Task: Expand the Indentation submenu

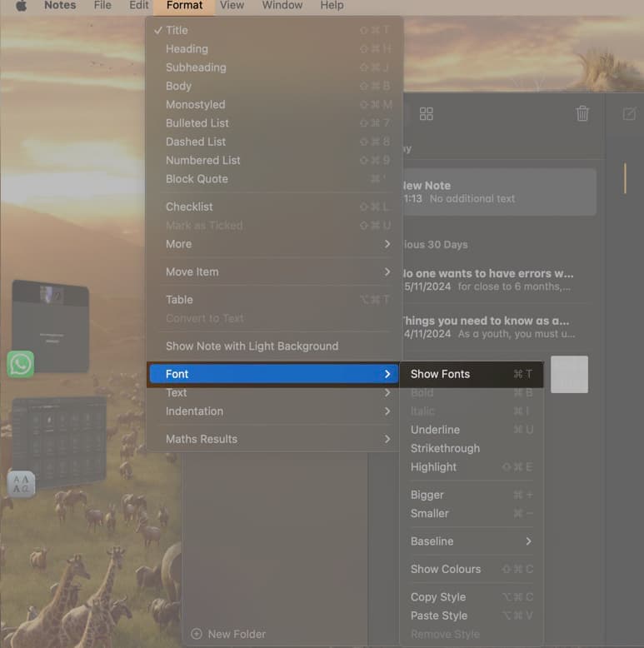Action: pyautogui.click(x=273, y=411)
